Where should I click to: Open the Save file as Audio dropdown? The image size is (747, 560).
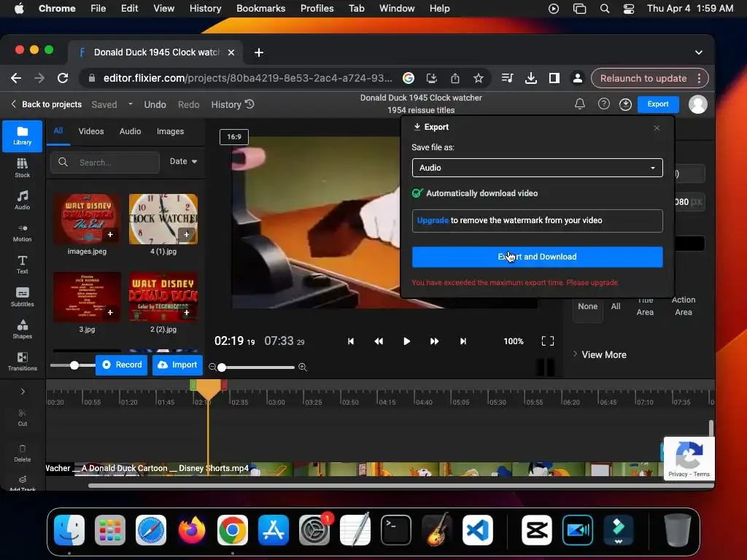537,168
